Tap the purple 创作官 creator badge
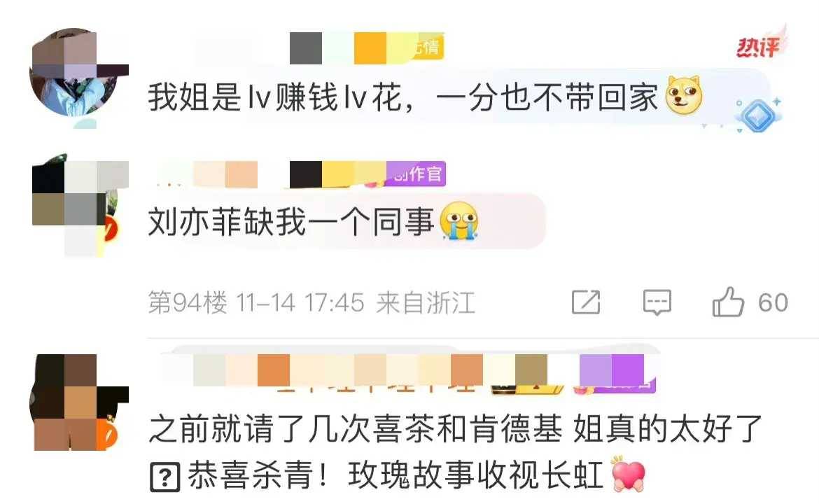Image resolution: width=819 pixels, height=504 pixels. 416,174
